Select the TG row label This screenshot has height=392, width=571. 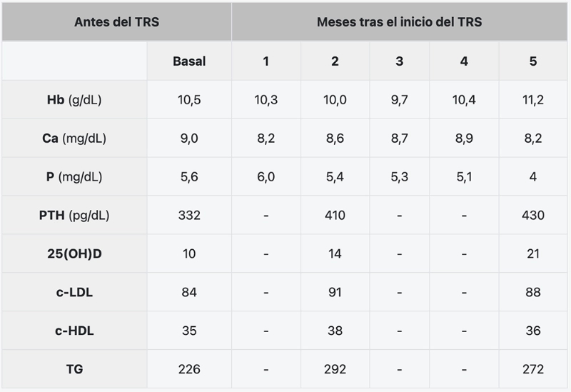click(74, 369)
